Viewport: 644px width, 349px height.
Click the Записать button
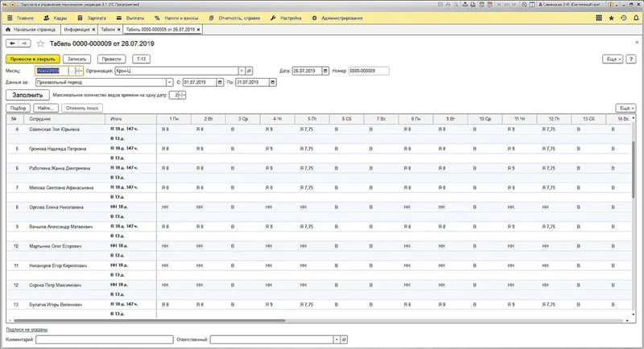point(76,59)
